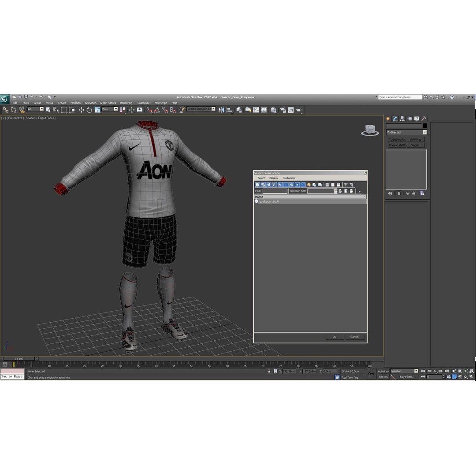476x476 pixels.
Task: Toggle Percent Snap
Action: coord(165,110)
